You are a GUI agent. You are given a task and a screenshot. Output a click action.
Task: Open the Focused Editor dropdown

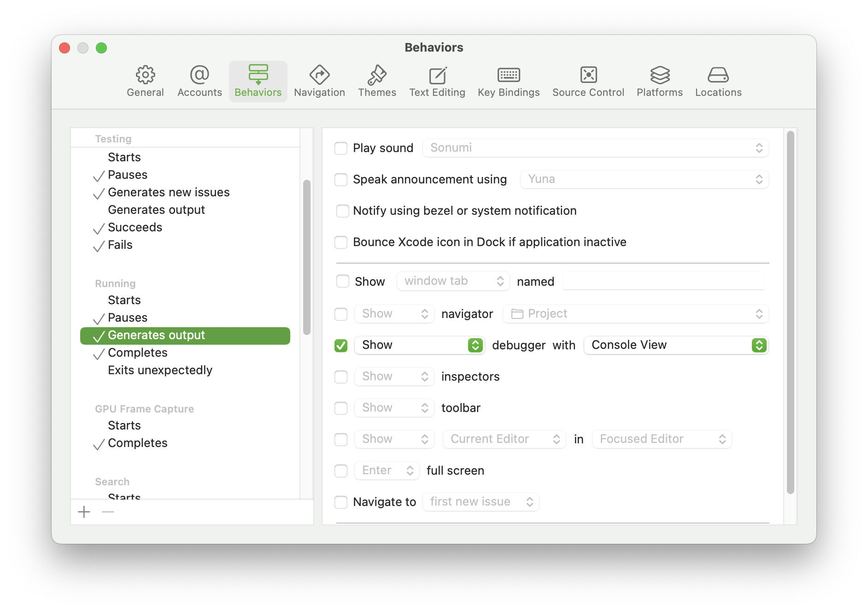[662, 439]
